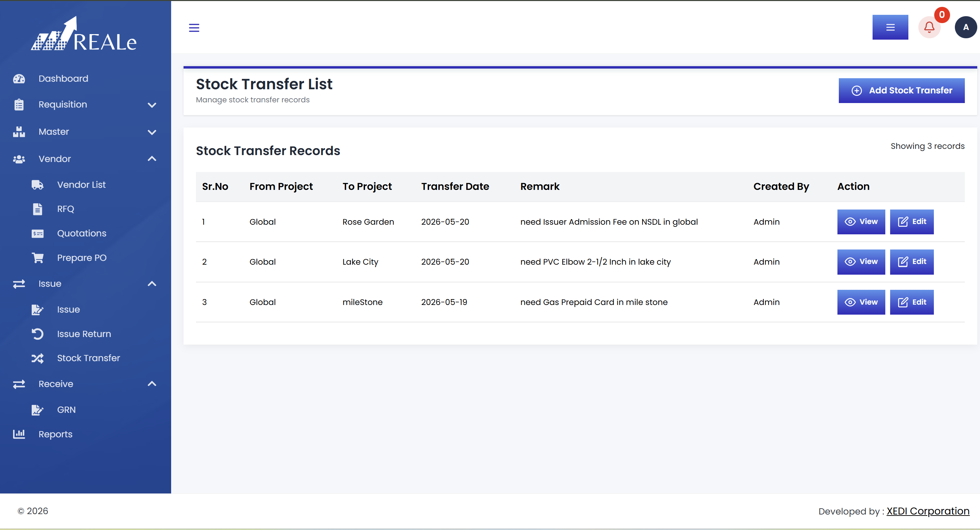Viewport: 980px width, 530px height.
Task: Open Issue Return page
Action: (x=84, y=334)
